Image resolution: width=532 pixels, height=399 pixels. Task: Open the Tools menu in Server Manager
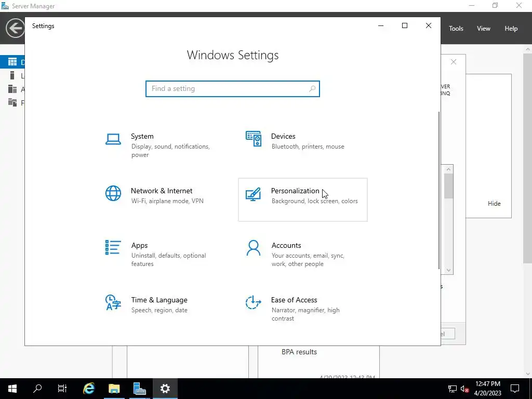(456, 29)
